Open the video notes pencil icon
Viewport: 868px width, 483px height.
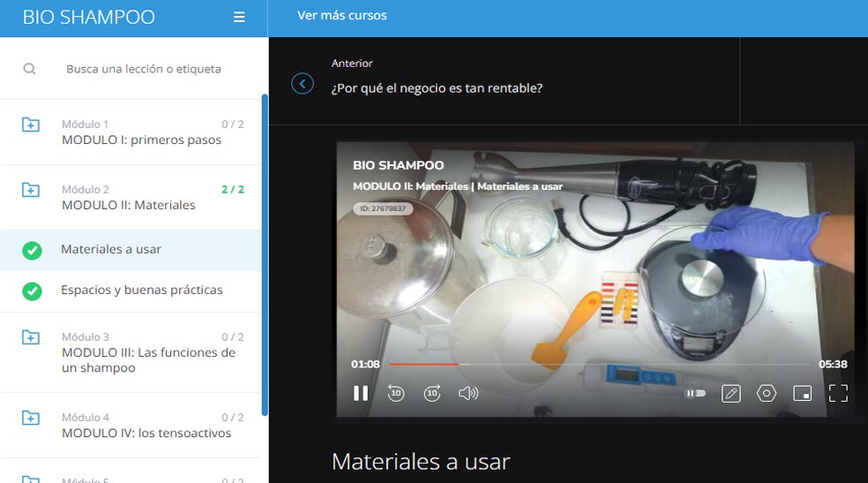coord(730,393)
